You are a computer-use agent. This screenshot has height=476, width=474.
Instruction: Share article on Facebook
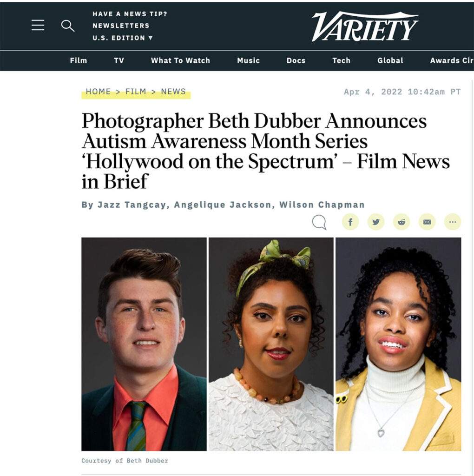pyautogui.click(x=350, y=222)
